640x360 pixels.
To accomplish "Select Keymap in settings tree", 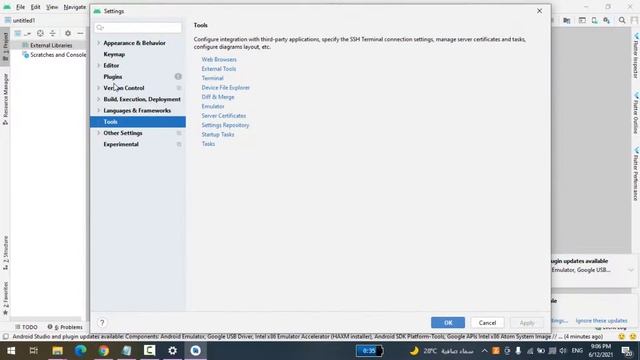I will point(114,54).
